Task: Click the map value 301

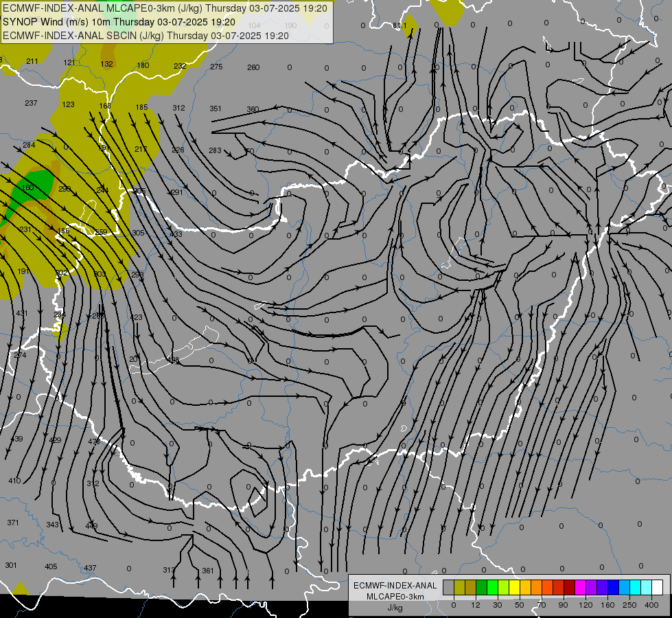Action: [11, 565]
